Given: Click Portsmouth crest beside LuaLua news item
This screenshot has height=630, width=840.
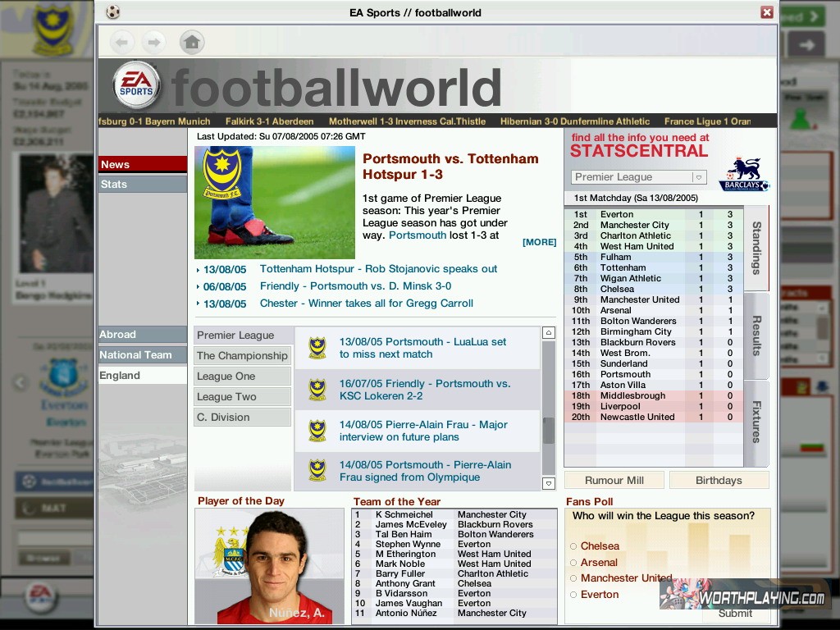Looking at the screenshot, I should [317, 348].
